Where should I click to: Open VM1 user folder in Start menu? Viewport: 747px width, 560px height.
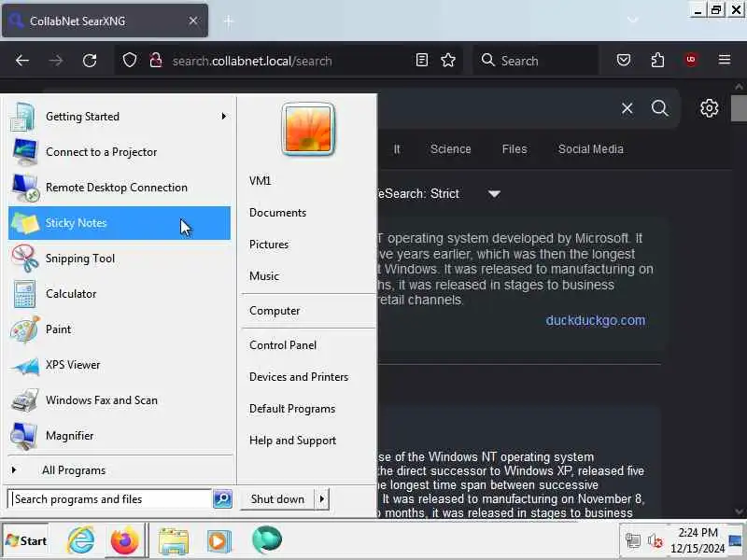261,181
